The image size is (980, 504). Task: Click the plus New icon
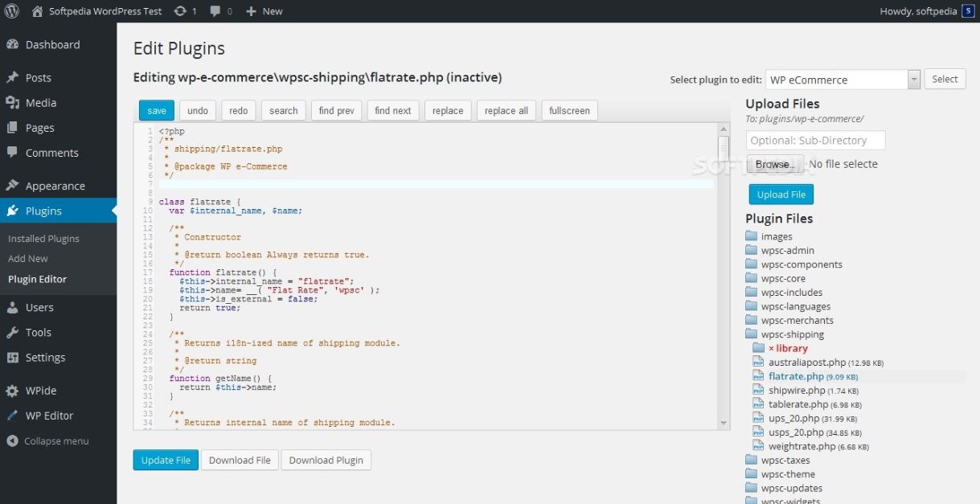tap(251, 11)
